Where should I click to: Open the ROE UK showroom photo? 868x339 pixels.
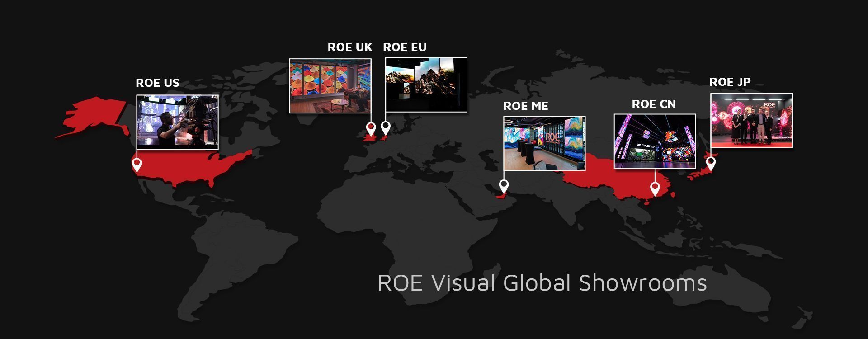(x=330, y=85)
